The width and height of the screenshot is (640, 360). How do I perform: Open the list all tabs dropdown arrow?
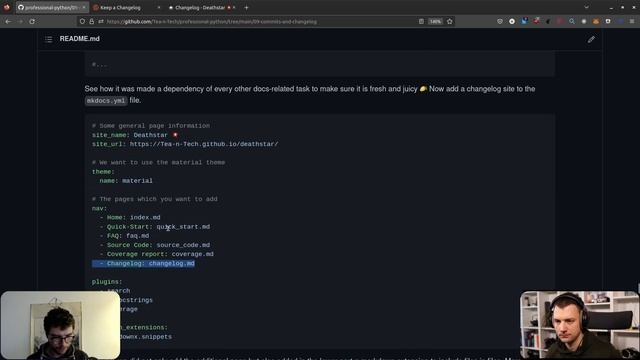click(586, 7)
